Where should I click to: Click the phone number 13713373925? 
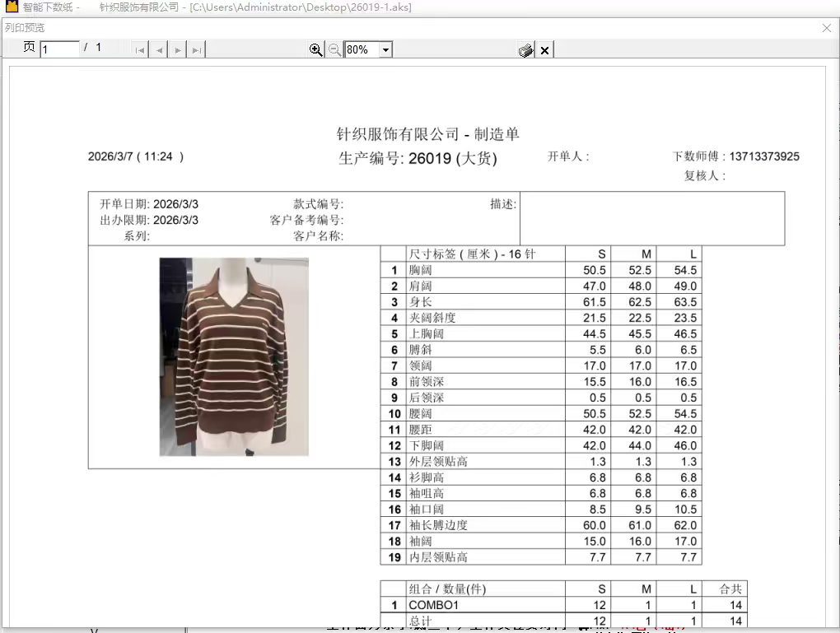(x=764, y=156)
